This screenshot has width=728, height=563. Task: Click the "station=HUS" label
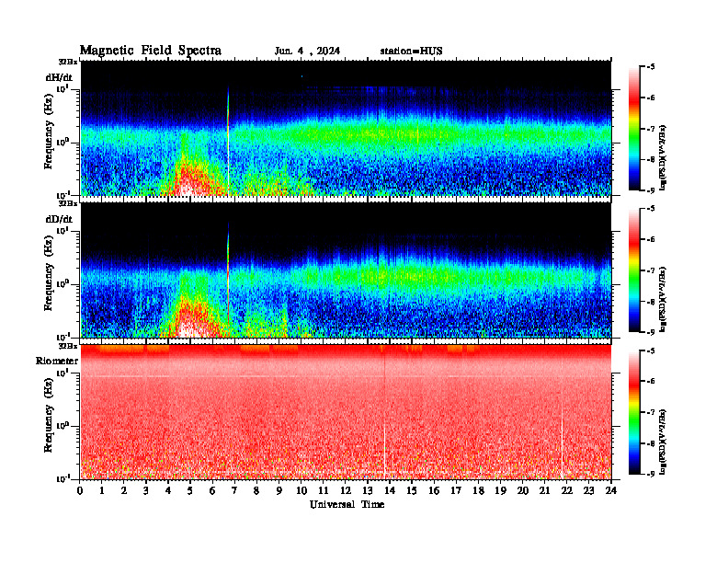coord(411,52)
